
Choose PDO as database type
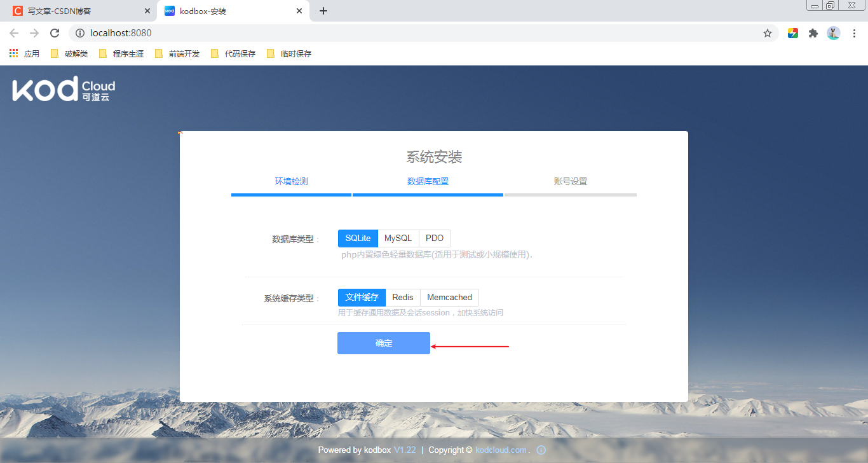(435, 238)
